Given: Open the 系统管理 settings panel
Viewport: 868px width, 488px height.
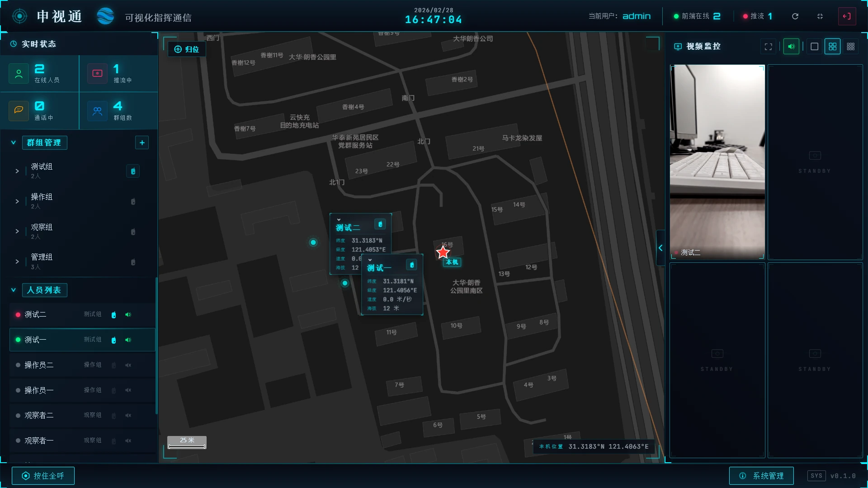Looking at the screenshot, I should [761, 475].
